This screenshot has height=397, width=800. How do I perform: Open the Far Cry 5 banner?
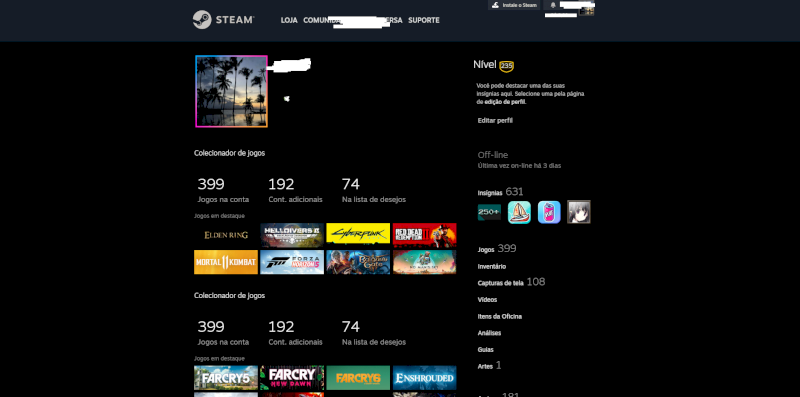point(226,378)
